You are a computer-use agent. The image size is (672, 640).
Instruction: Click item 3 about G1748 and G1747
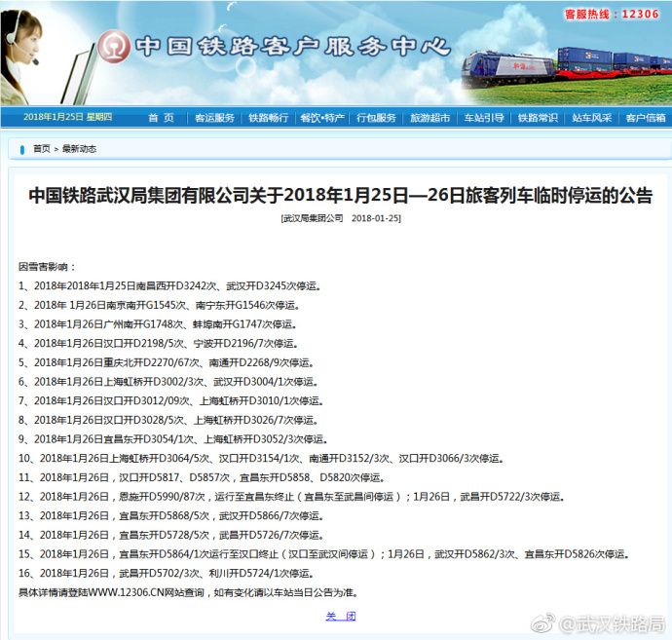tap(157, 324)
